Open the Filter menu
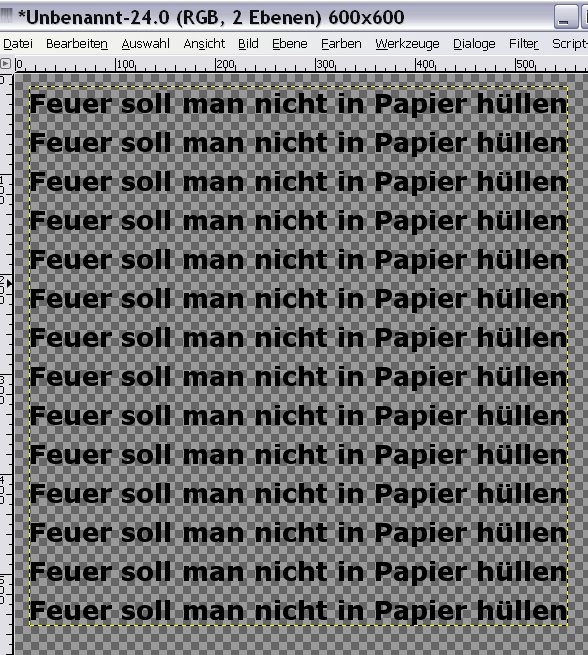The image size is (588, 655). coord(523,44)
